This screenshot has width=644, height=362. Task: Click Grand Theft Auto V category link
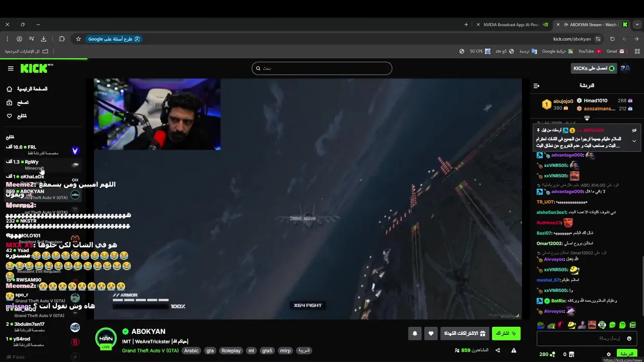[x=150, y=351]
